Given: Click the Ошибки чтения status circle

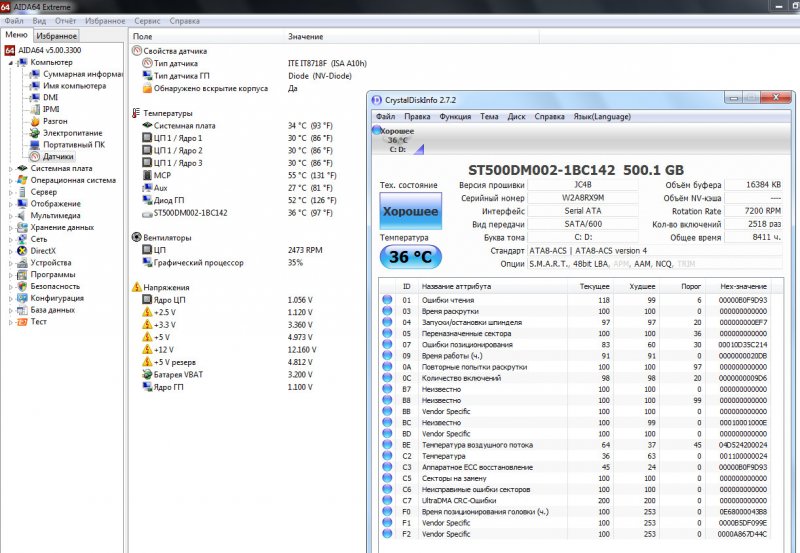Looking at the screenshot, I should click(x=387, y=300).
